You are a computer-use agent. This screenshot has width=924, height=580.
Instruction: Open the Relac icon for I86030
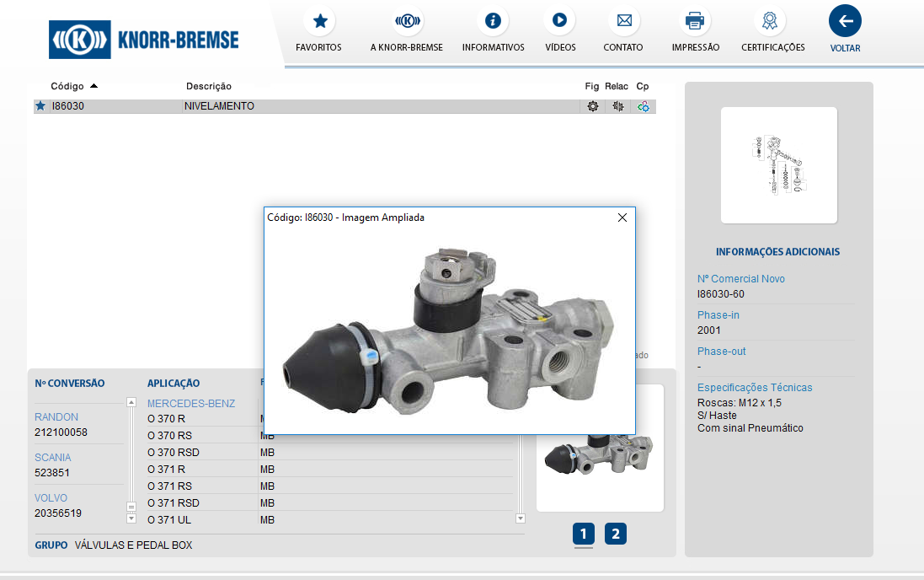tap(618, 106)
